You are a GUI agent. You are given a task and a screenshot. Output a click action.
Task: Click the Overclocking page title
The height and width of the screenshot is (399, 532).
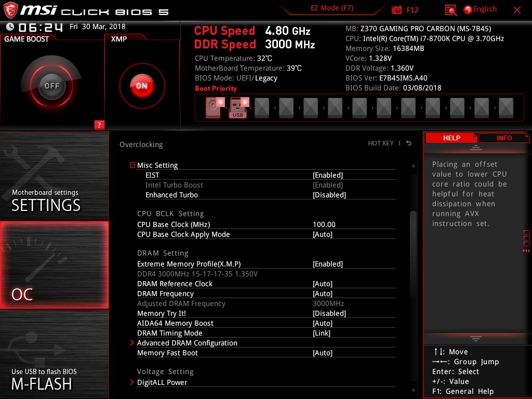(x=141, y=144)
